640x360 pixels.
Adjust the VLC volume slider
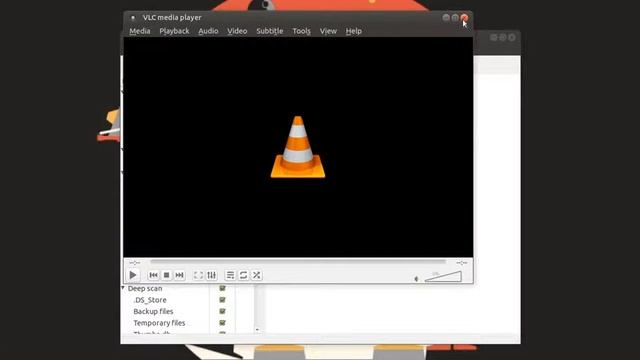click(443, 277)
